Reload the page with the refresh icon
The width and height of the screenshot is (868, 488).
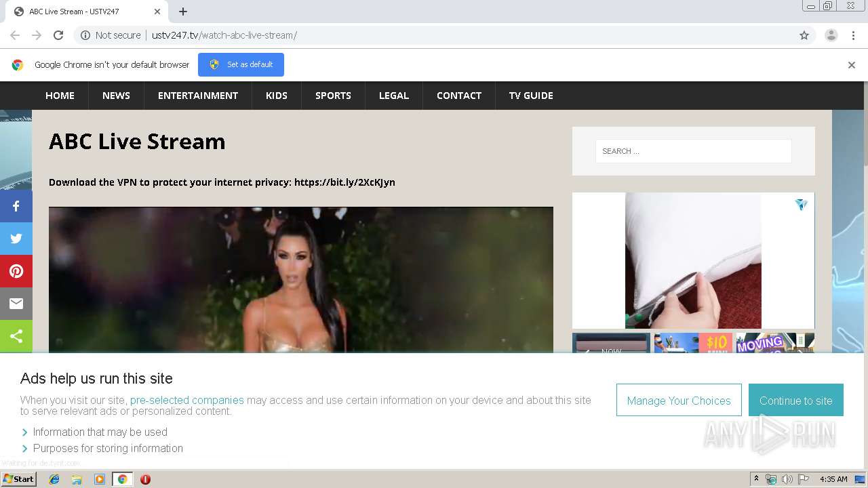(58, 35)
